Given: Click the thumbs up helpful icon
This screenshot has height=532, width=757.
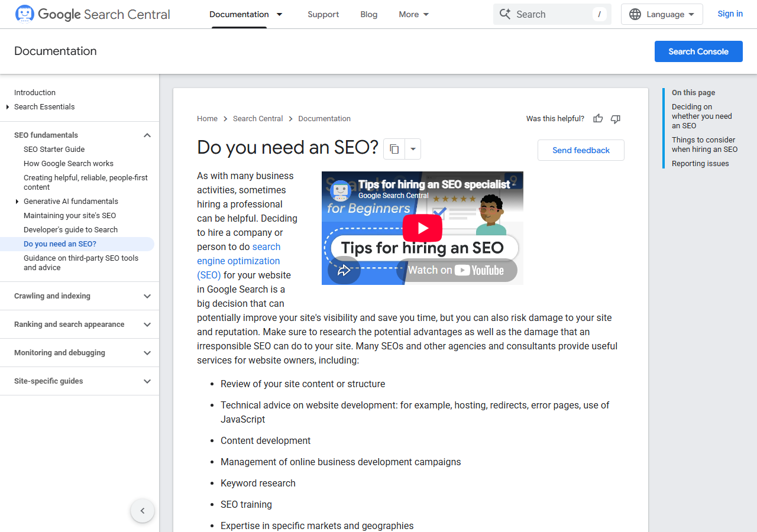Looking at the screenshot, I should pyautogui.click(x=598, y=119).
